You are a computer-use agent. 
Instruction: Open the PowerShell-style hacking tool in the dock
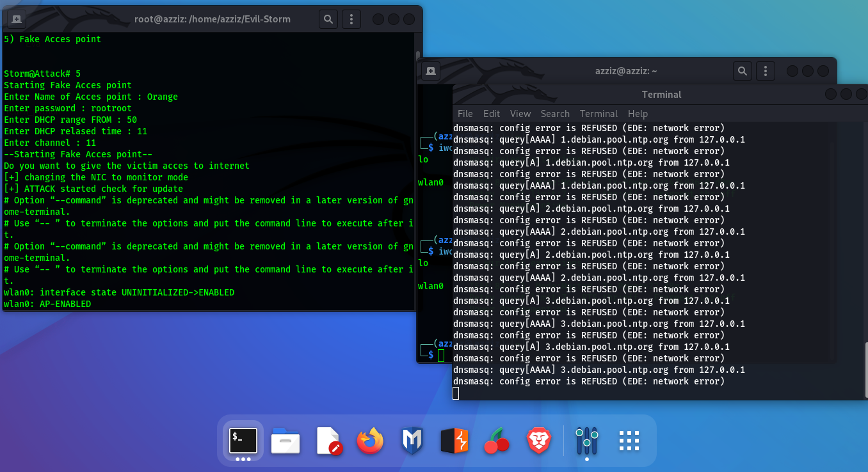click(x=454, y=441)
